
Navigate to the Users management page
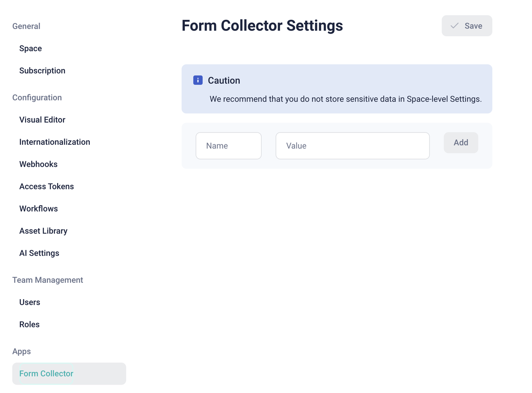29,302
